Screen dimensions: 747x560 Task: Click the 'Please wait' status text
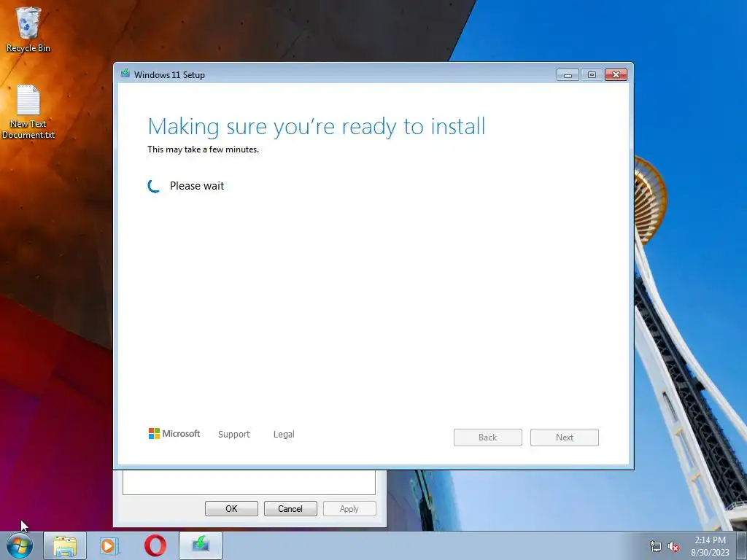tap(197, 186)
